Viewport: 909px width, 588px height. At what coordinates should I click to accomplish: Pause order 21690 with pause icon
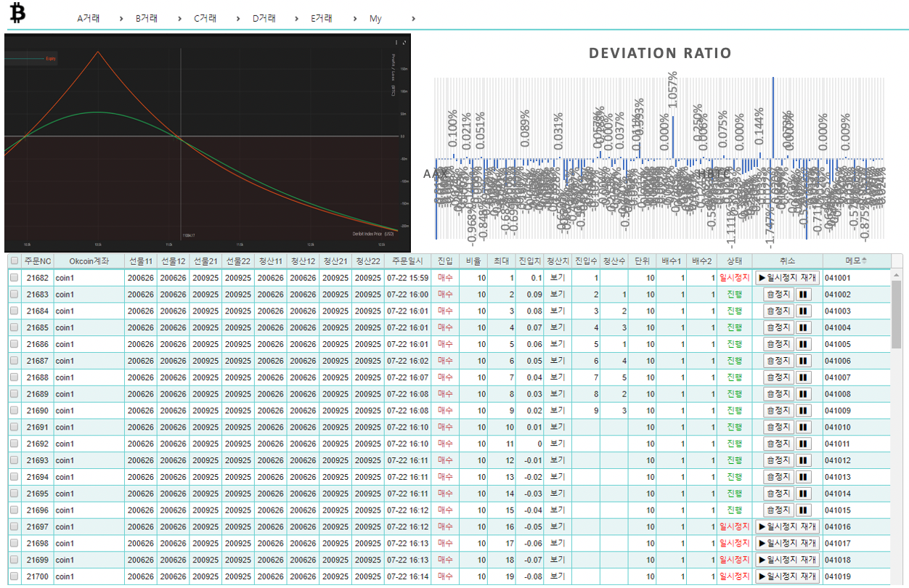803,410
